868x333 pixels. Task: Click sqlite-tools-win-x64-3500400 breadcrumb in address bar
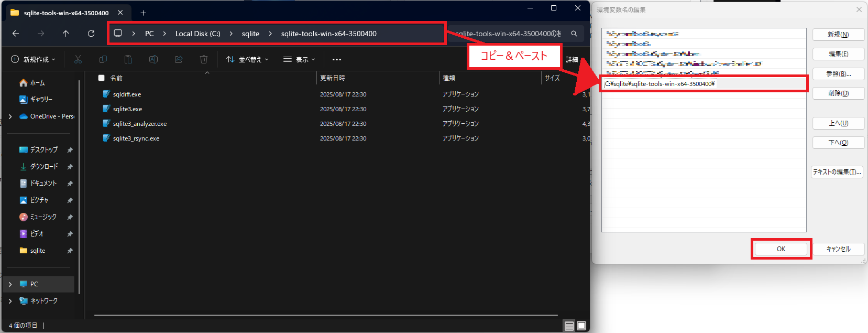[x=328, y=34]
